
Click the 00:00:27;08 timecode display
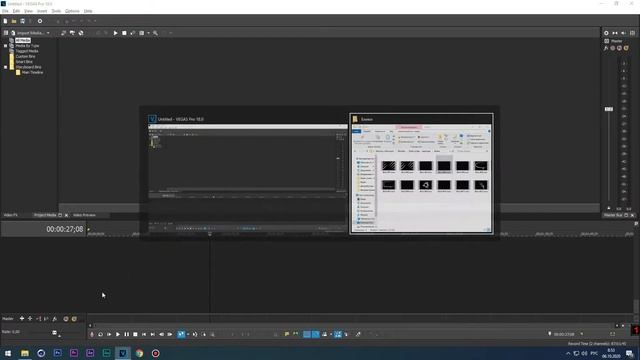click(x=64, y=229)
